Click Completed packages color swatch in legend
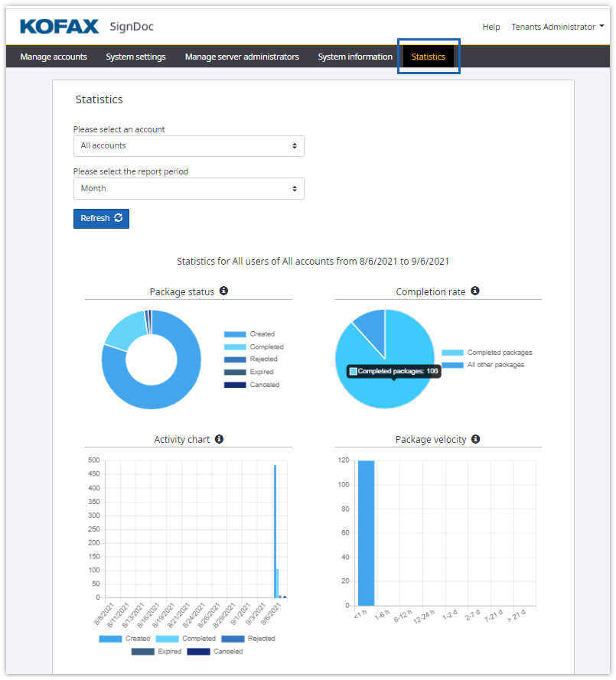 coord(452,353)
